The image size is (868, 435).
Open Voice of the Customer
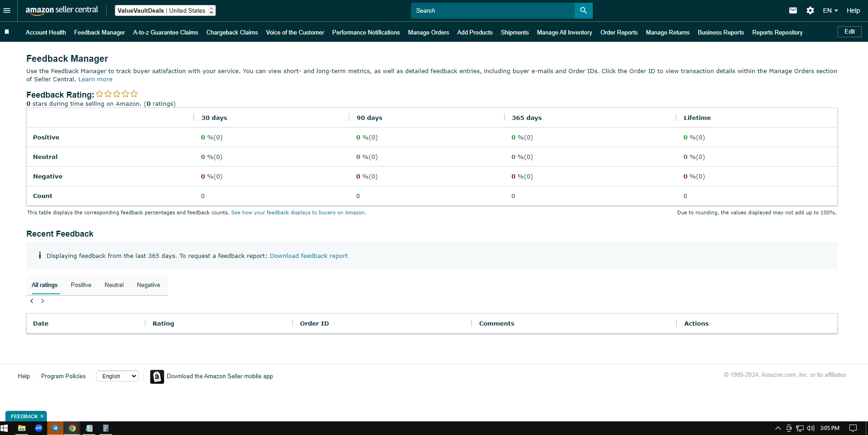[295, 32]
